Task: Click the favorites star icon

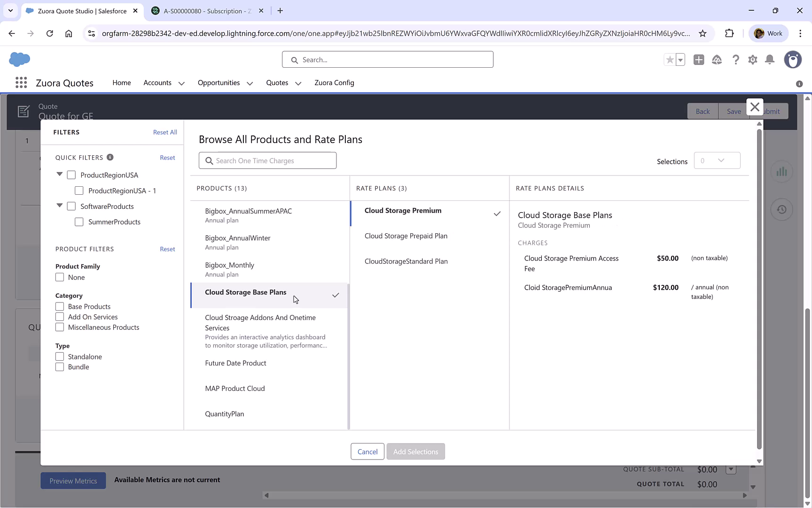Action: pos(670,60)
